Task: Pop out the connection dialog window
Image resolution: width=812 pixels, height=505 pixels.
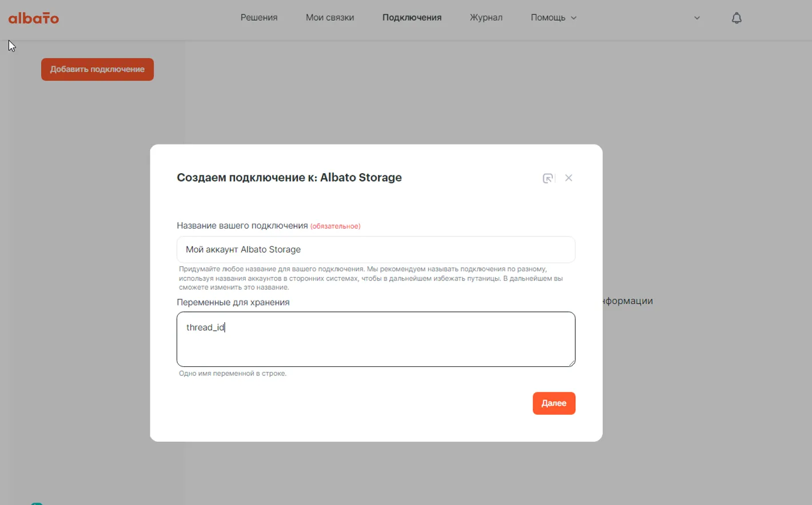Action: [x=548, y=178]
